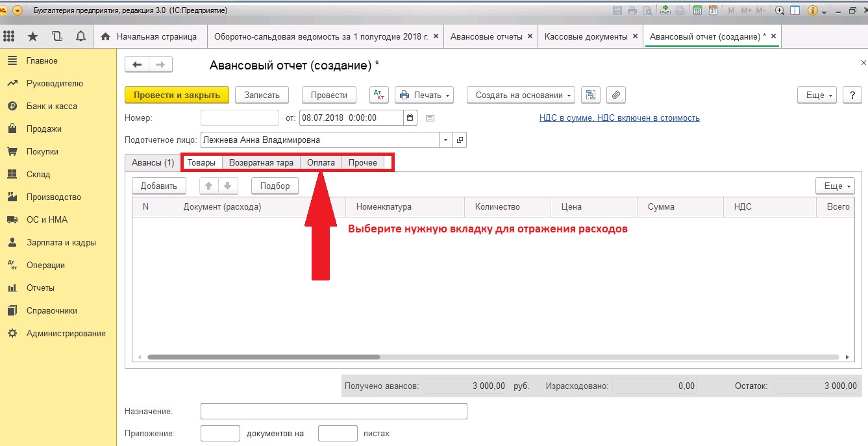Click the paperclip attached files icon
Screen dimensions: 868x446
(615, 95)
